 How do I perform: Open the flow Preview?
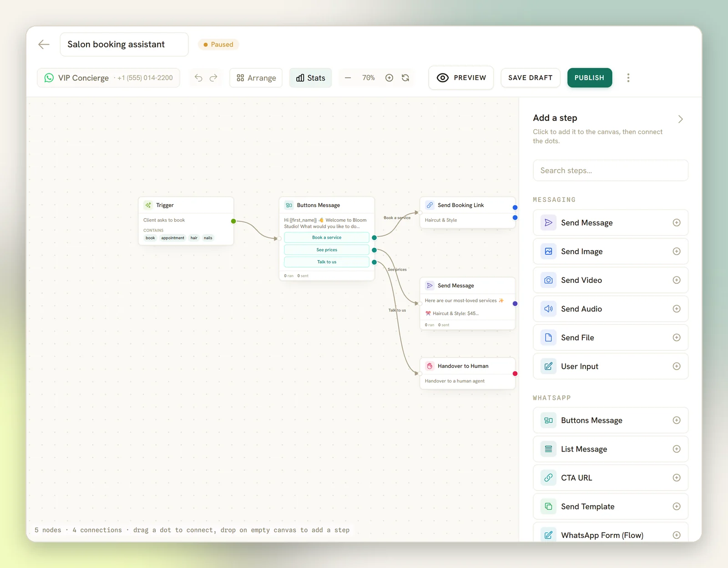click(461, 78)
